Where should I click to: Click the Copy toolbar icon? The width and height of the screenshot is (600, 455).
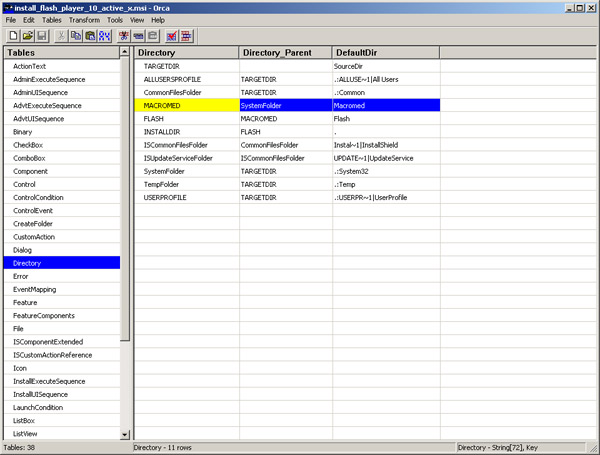click(76, 36)
